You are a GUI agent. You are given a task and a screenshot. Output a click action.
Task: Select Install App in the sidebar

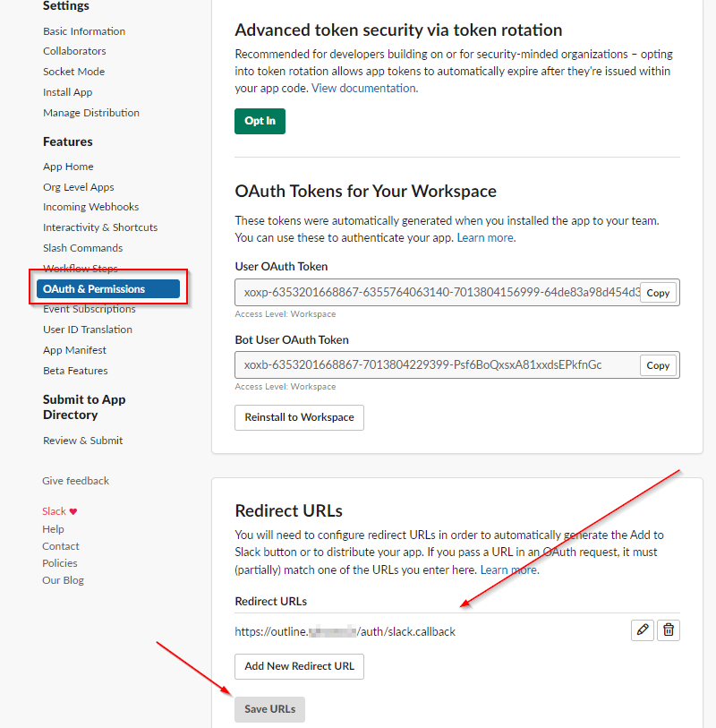tap(67, 92)
